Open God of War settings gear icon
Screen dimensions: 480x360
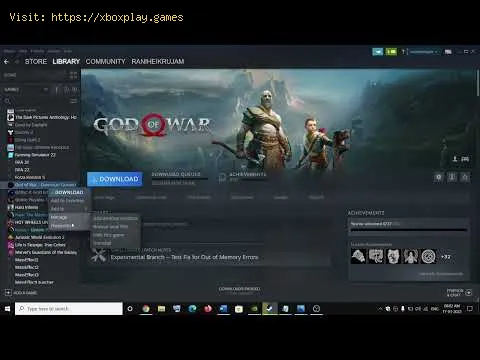pos(439,177)
